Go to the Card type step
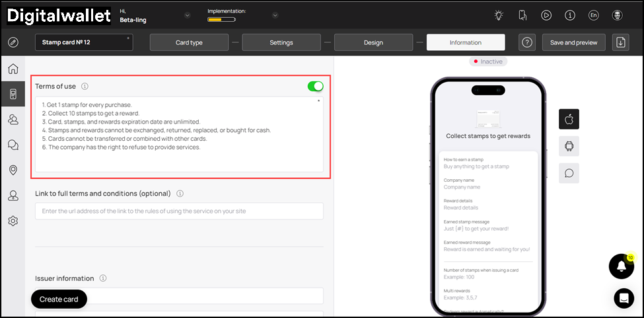Image resolution: width=644 pixels, height=318 pixels. (x=189, y=42)
